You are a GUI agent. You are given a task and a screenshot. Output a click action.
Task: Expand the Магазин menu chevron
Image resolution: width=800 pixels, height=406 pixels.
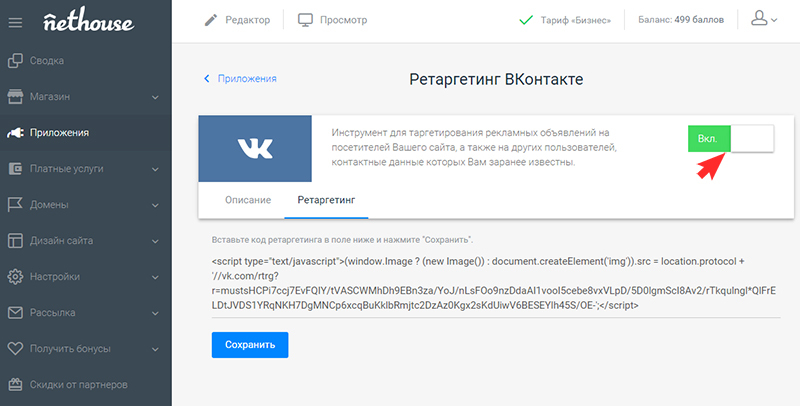pos(156,97)
